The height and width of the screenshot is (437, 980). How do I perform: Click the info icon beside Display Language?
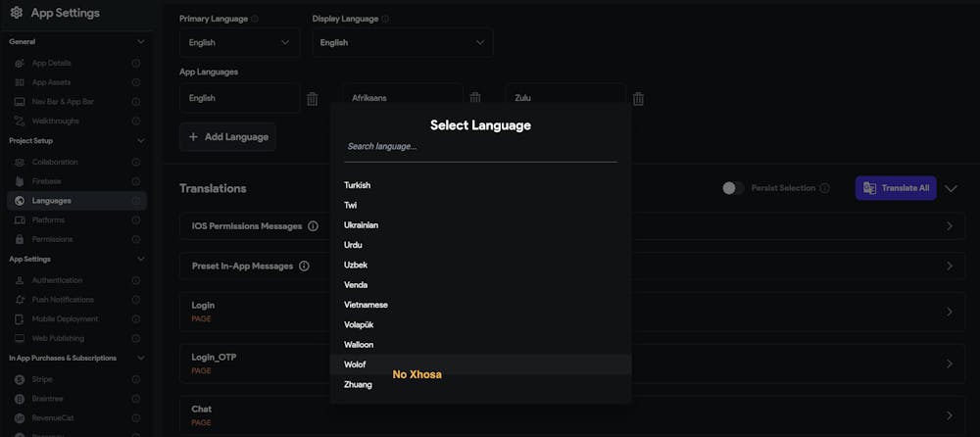point(384,19)
